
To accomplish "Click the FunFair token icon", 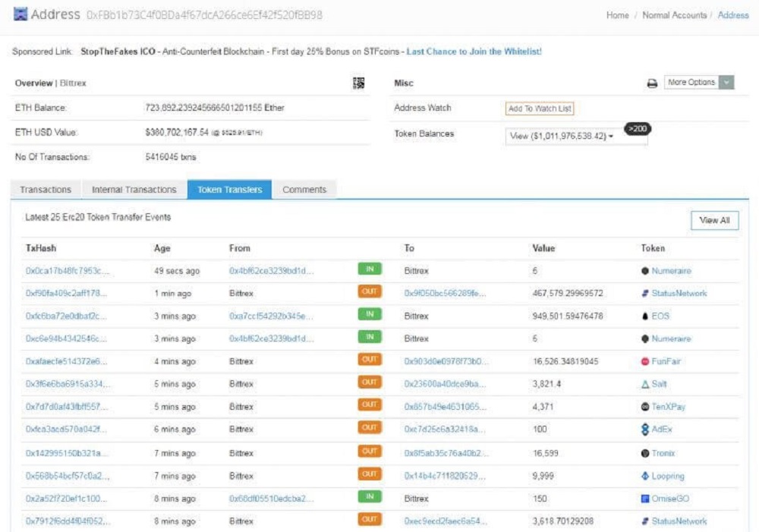I will point(644,361).
